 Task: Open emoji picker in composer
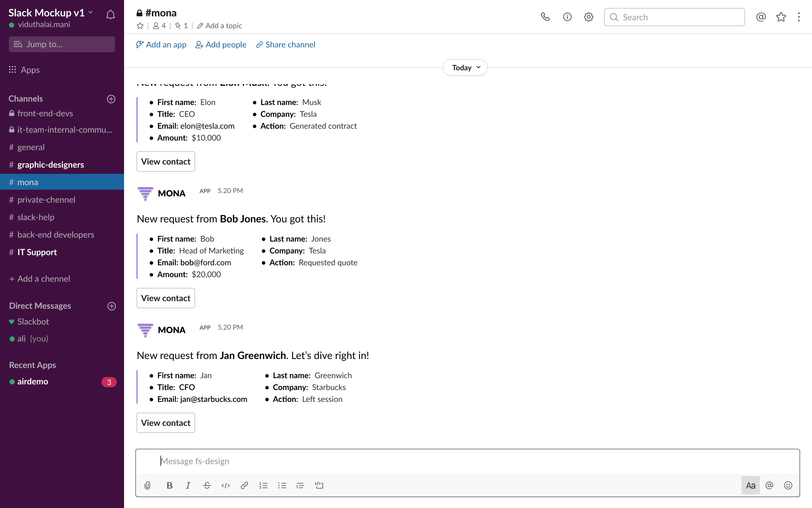click(788, 485)
